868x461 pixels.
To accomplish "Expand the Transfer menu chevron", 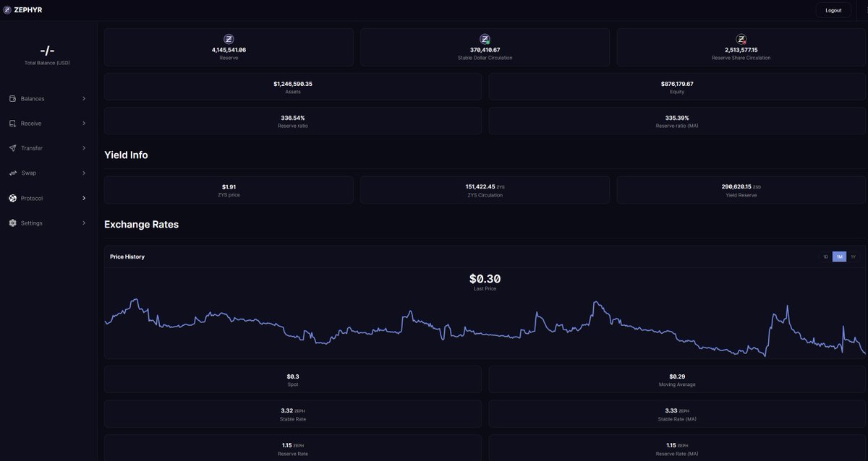I will [x=84, y=148].
